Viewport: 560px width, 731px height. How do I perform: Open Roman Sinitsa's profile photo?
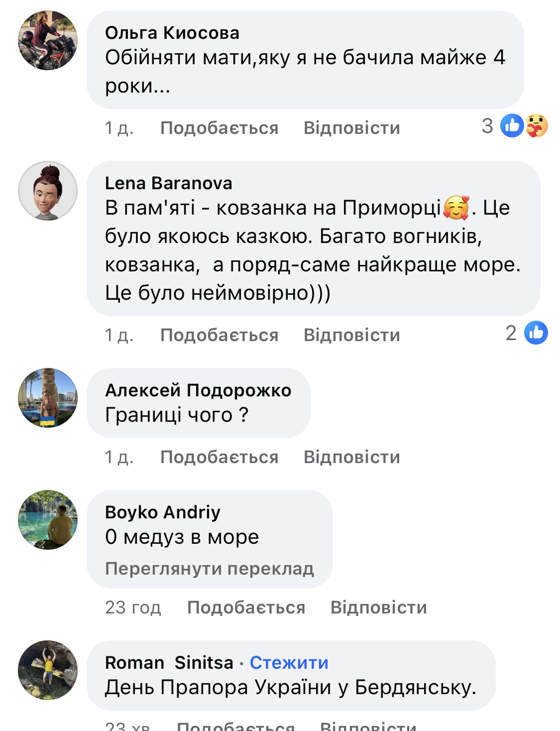(x=48, y=670)
